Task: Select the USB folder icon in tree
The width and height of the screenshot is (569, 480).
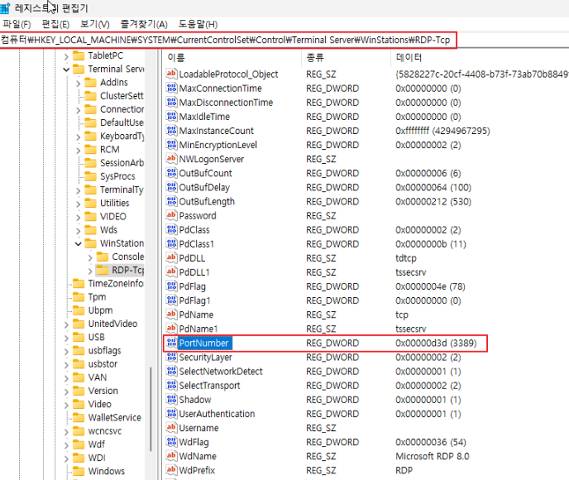Action: (x=78, y=337)
